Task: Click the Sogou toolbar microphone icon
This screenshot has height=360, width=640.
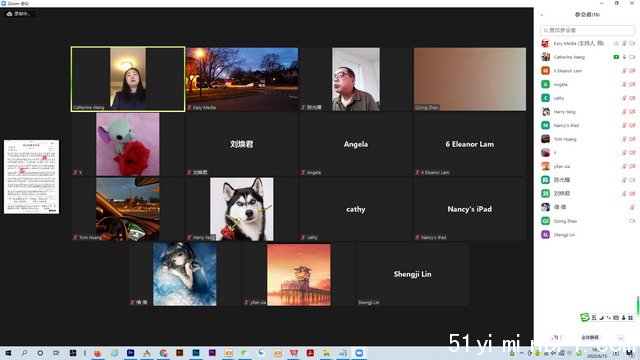Action: (623, 318)
